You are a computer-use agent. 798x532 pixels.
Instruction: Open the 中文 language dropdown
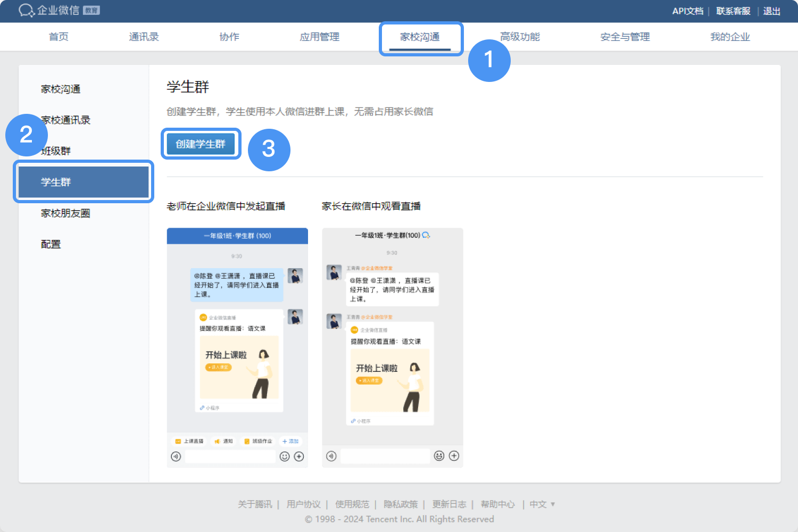pos(542,504)
